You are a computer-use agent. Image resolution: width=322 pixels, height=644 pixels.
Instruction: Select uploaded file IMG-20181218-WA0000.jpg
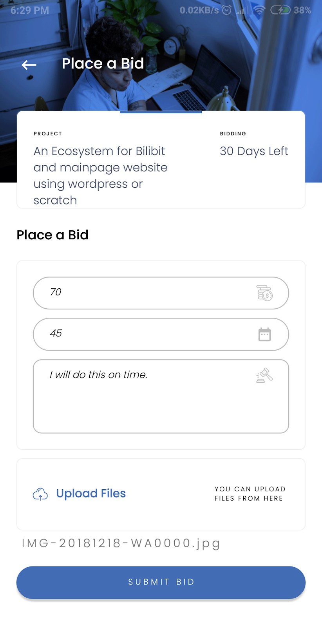[121, 543]
